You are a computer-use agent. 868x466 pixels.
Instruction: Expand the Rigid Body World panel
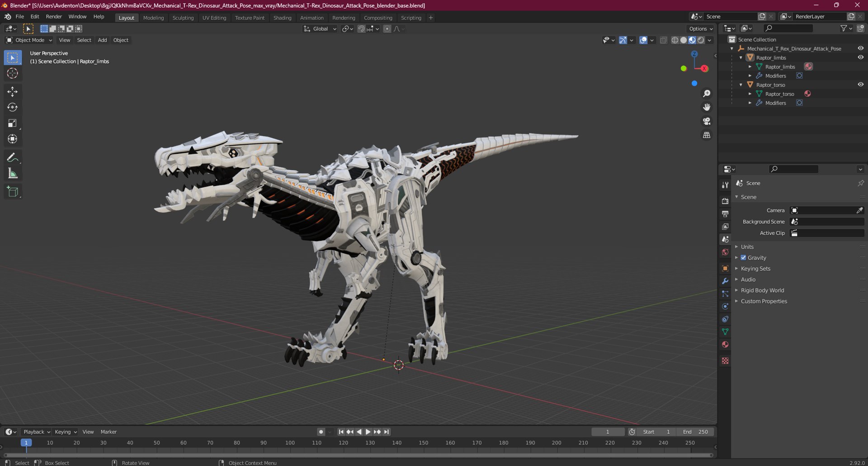762,290
